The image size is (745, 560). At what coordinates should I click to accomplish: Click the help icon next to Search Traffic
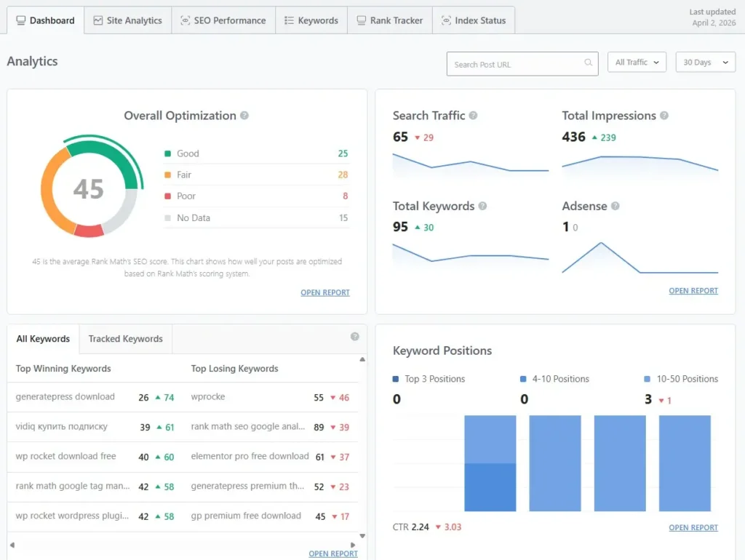point(473,116)
